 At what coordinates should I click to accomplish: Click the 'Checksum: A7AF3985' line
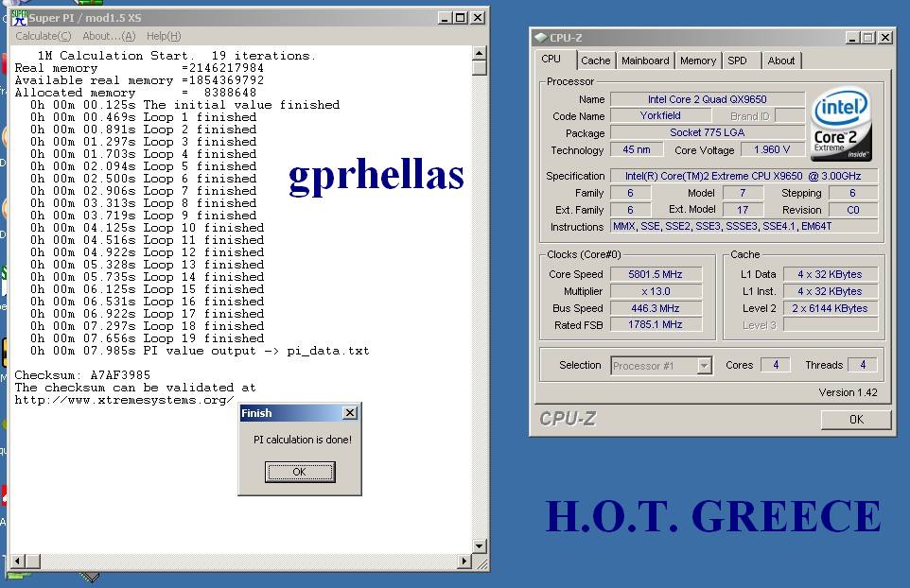click(82, 375)
